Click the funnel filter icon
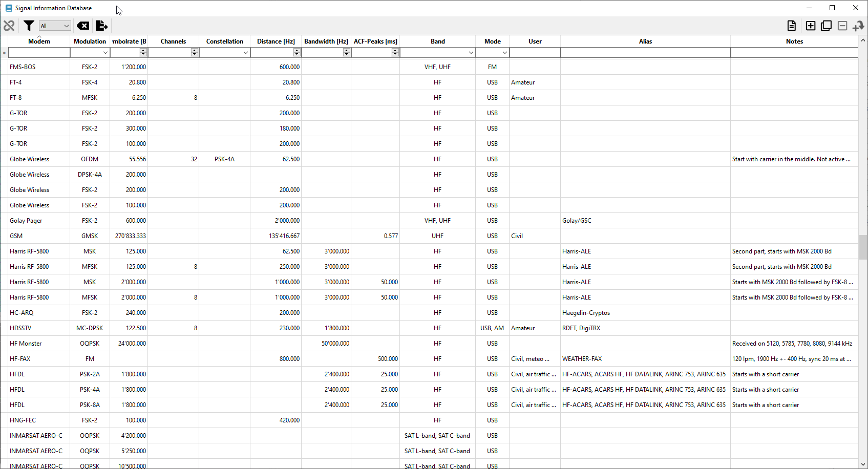 (29, 26)
